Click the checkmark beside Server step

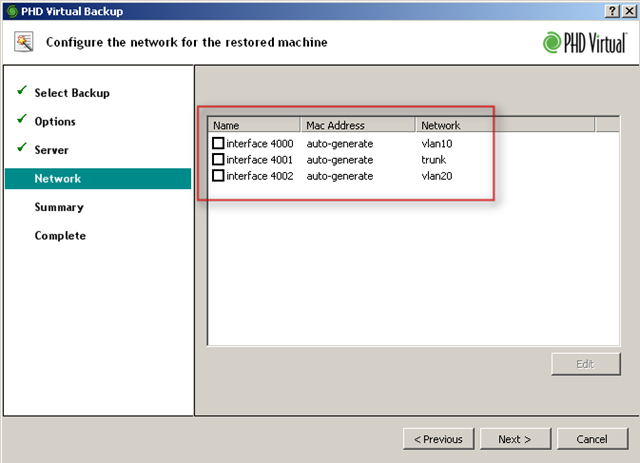click(x=21, y=149)
